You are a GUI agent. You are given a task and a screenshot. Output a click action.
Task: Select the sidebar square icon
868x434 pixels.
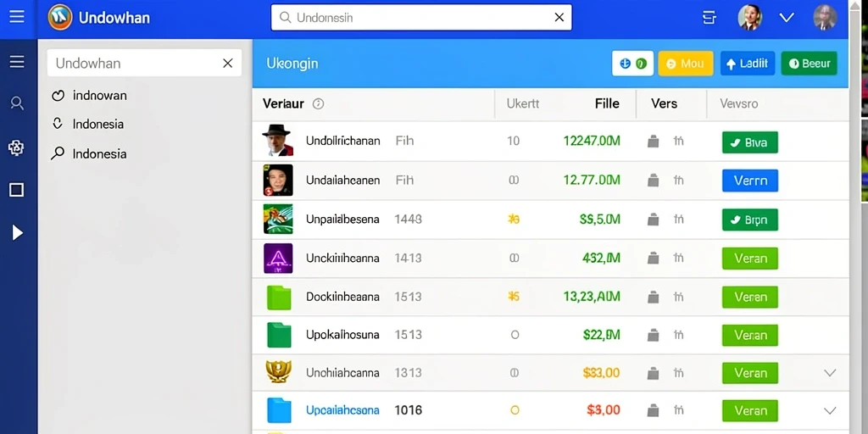coord(17,190)
